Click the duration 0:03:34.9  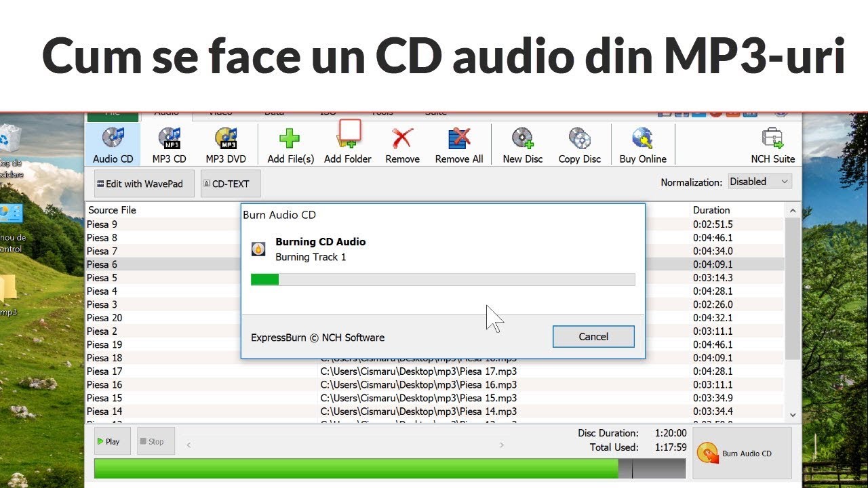tap(713, 398)
